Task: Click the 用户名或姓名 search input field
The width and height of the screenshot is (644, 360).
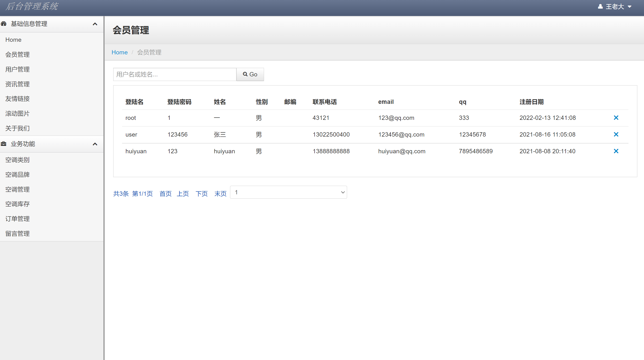Action: click(175, 74)
